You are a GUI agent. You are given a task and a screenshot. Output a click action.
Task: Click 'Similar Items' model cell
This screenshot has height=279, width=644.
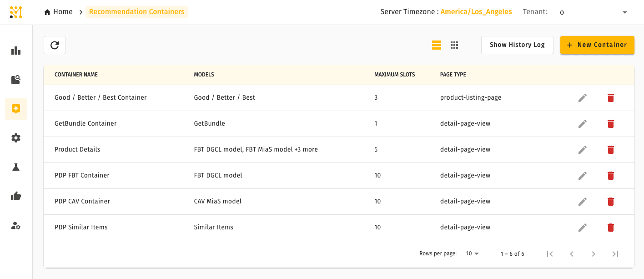point(213,228)
